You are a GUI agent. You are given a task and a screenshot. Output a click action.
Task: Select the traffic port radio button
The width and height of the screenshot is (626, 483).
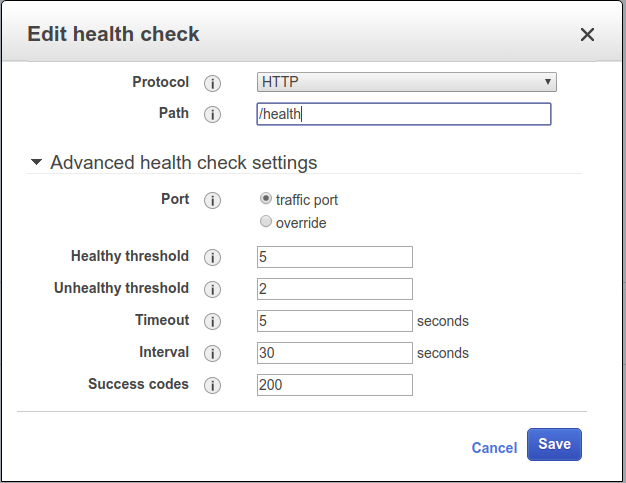tap(266, 199)
